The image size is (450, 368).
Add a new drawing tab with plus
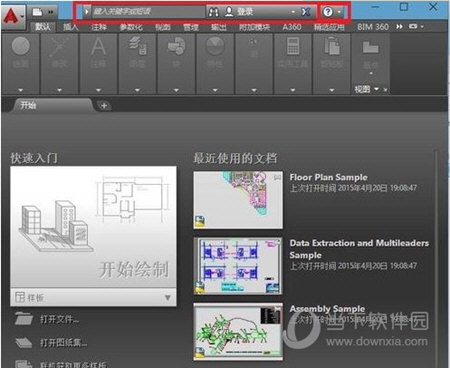pos(104,106)
